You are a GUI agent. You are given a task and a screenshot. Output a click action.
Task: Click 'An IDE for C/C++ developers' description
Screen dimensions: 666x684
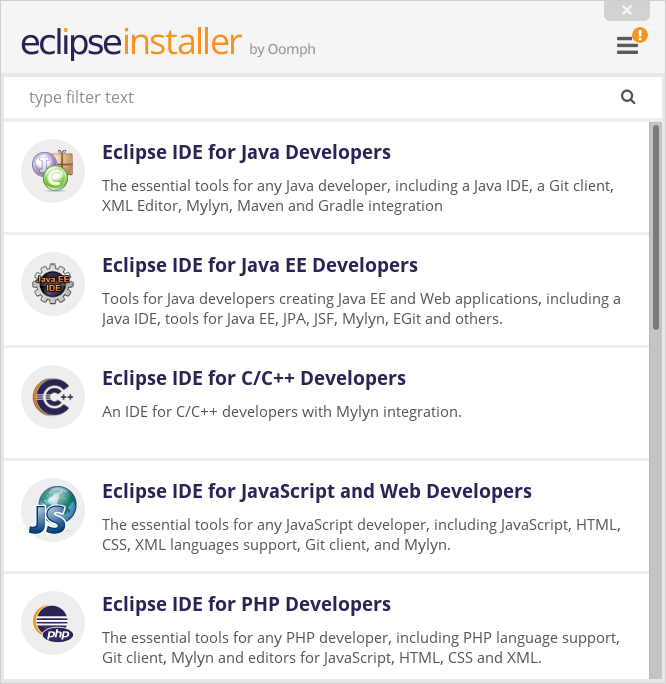[x=282, y=412]
